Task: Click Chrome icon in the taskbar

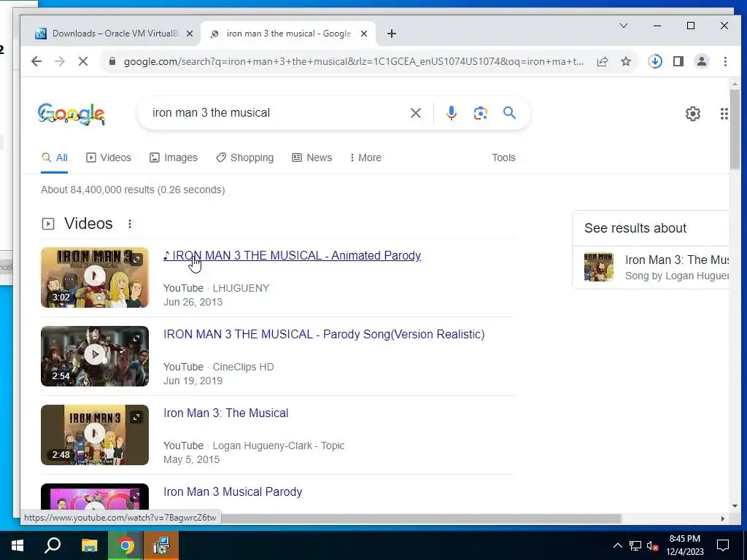Action: pos(125,545)
